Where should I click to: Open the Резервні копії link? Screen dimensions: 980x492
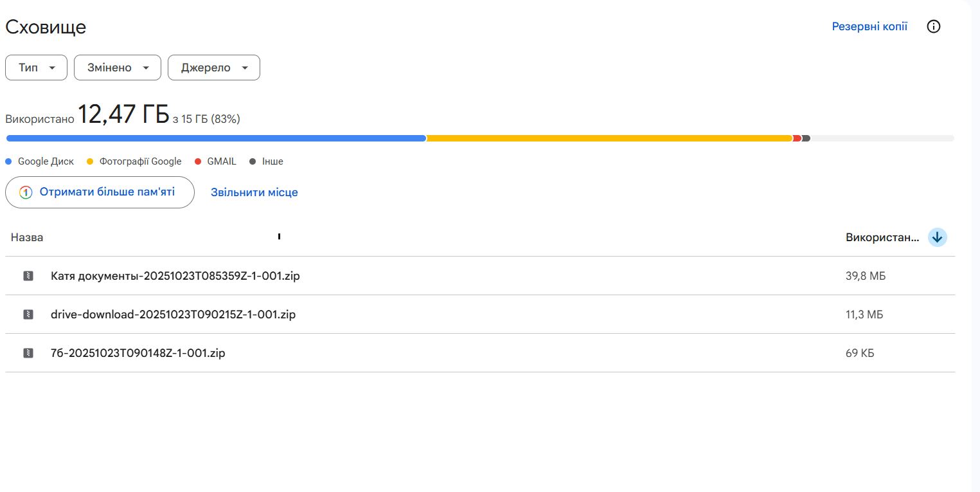pos(869,26)
